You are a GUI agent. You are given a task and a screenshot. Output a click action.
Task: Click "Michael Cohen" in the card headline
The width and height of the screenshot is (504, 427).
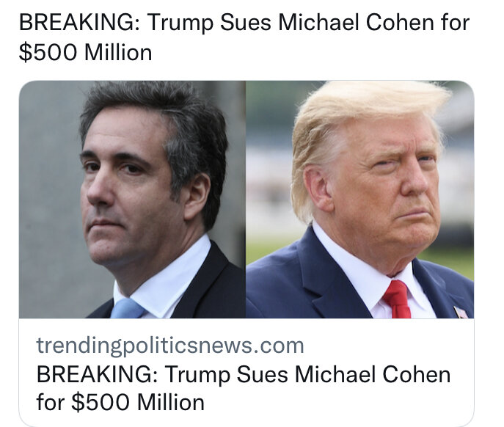(x=373, y=374)
